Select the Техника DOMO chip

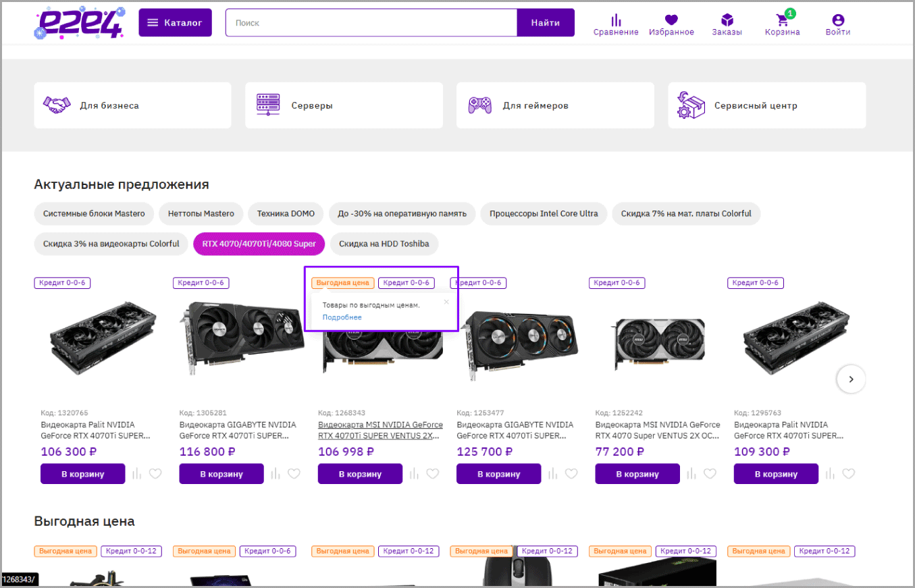coord(286,213)
